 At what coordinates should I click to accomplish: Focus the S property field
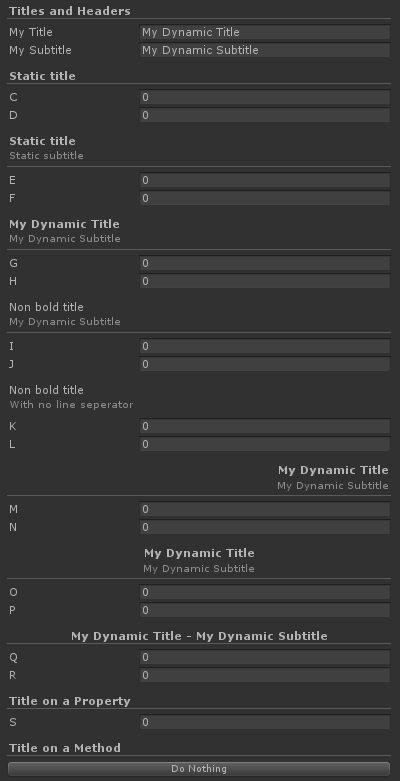tap(265, 722)
